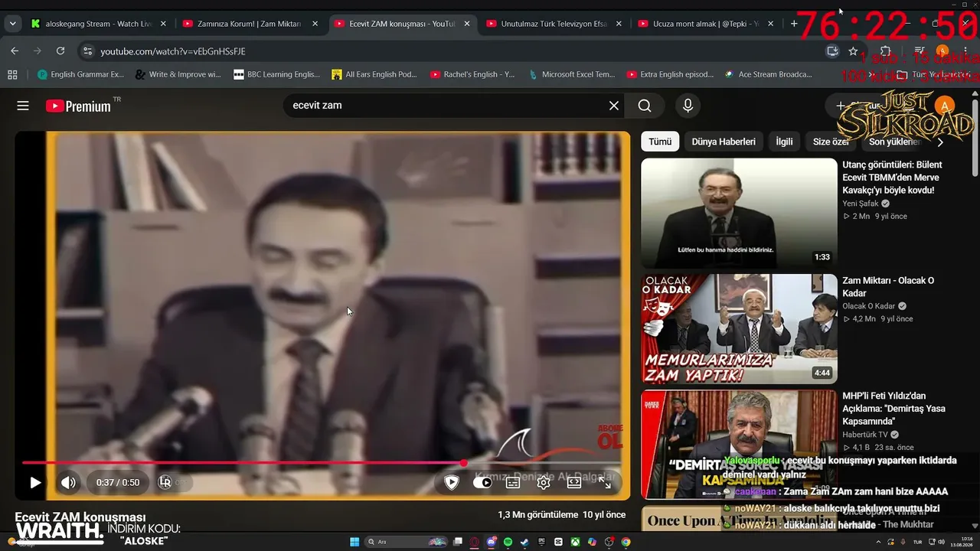Toggle the autoplay switch in the player

coord(482,483)
